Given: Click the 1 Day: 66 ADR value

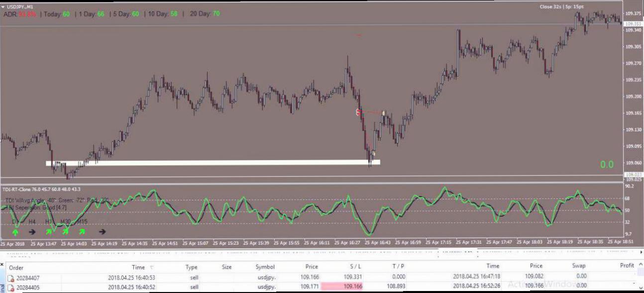Looking at the screenshot, I should 91,14.
